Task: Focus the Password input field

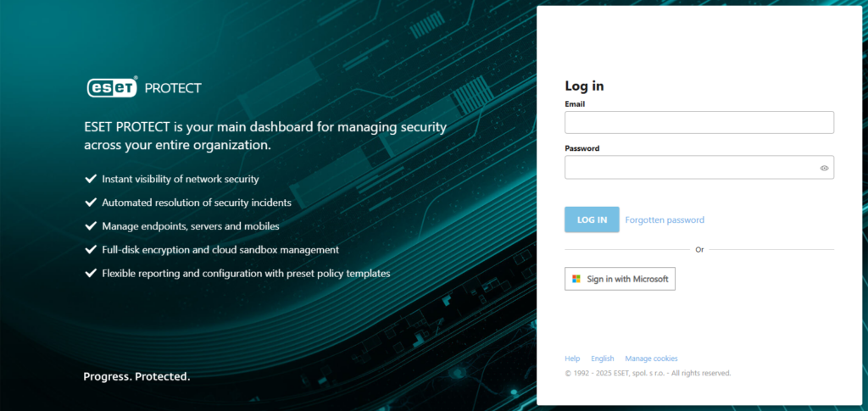Action: pos(699,167)
